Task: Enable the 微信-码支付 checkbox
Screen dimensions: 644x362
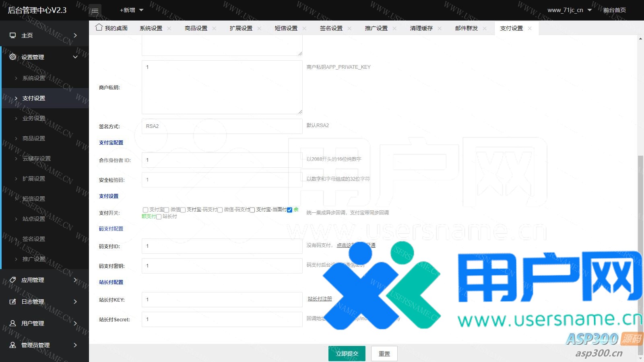Action: coord(220,210)
